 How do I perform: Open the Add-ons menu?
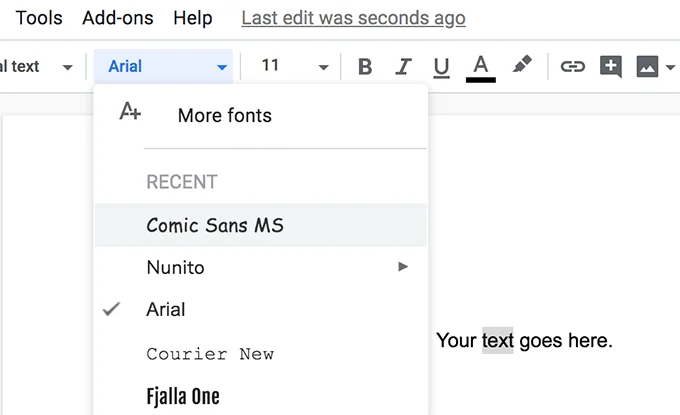(x=116, y=18)
